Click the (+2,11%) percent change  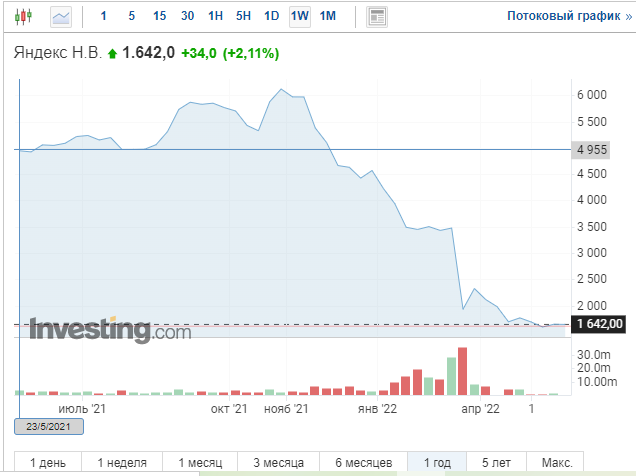click(251, 53)
